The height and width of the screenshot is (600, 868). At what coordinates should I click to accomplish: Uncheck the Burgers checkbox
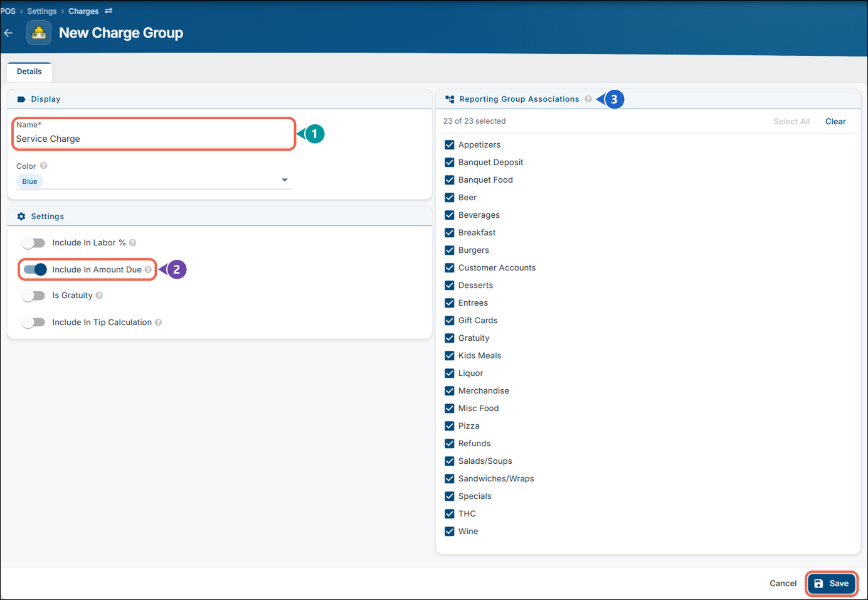pos(449,250)
